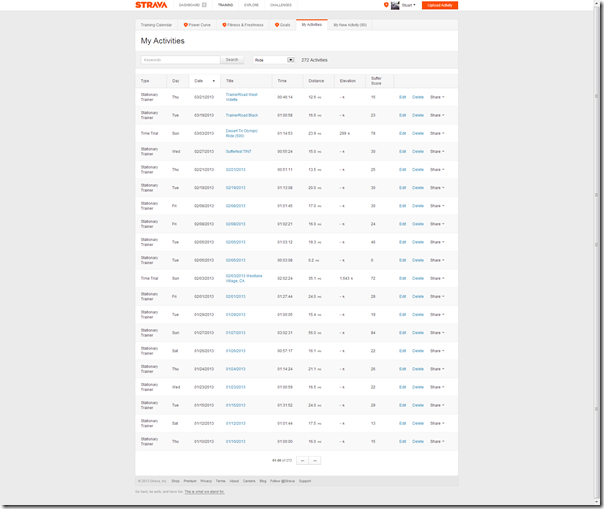This screenshot has height=509, width=604.
Task: Edit the 02/21/2013 activity
Action: coord(403,170)
